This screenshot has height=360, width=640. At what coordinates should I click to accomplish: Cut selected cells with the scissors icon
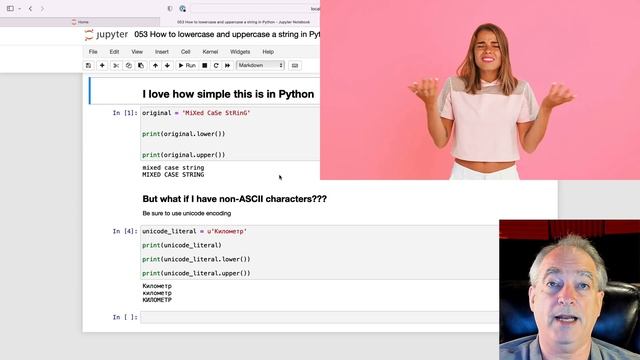(x=116, y=65)
